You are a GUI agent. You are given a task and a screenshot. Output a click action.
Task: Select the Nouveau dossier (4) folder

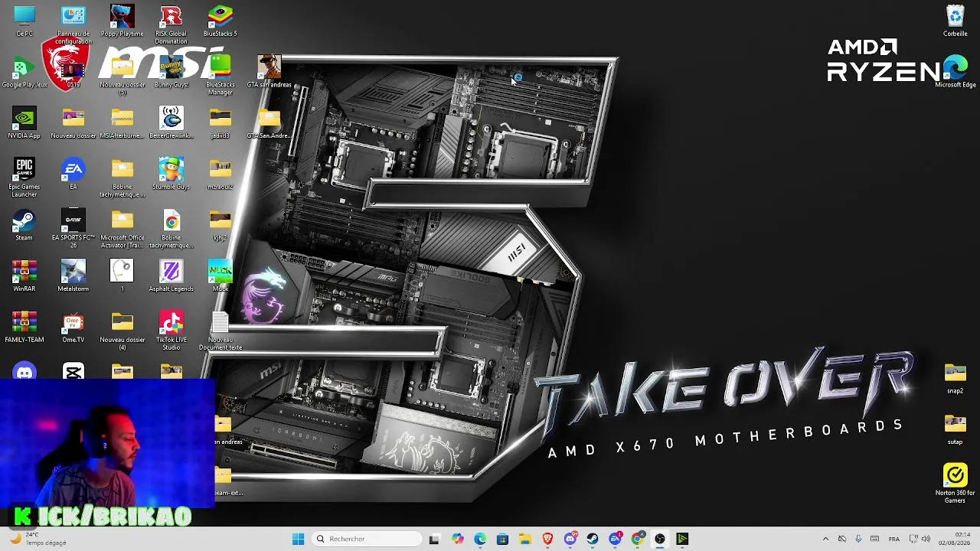tap(122, 331)
